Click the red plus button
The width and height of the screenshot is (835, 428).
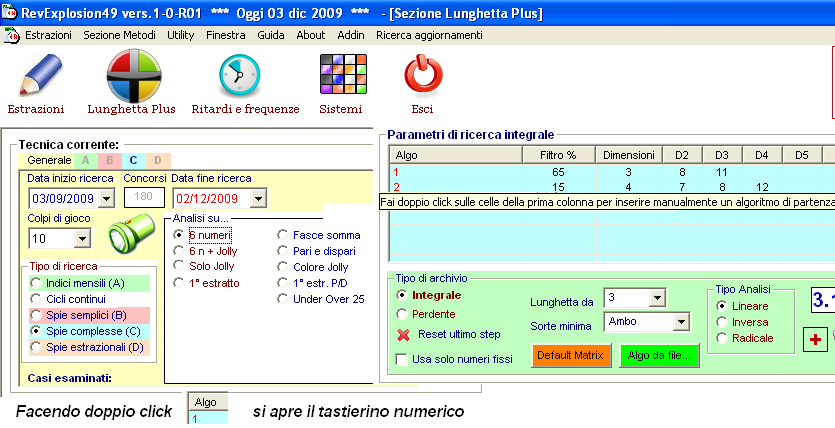pyautogui.click(x=815, y=340)
